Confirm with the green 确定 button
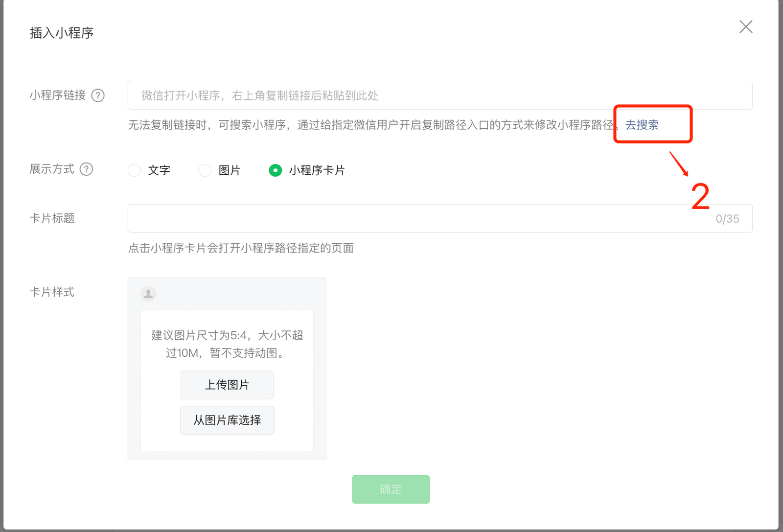The height and width of the screenshot is (532, 783). pos(391,489)
